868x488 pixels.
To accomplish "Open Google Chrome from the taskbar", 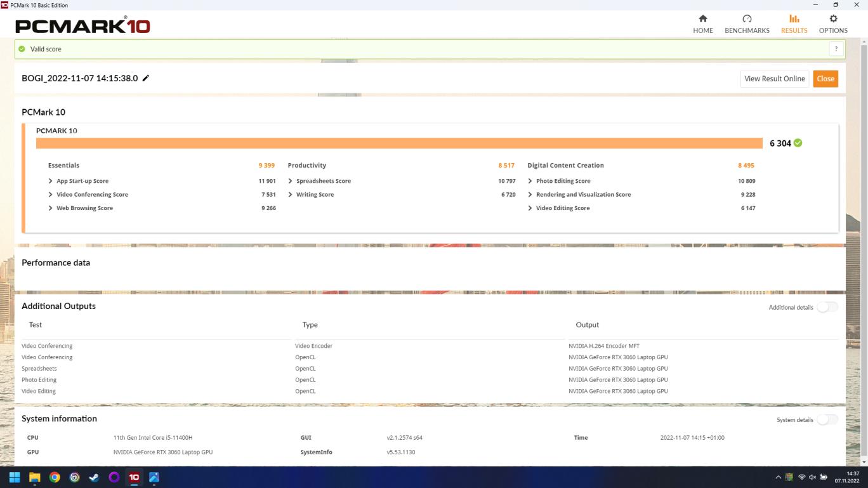I will (x=55, y=477).
